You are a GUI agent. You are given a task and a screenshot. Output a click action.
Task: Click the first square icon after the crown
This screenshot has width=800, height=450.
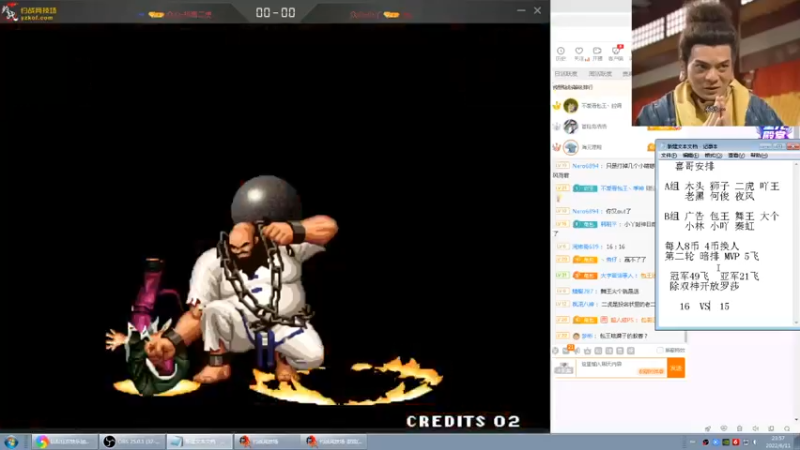(598, 351)
